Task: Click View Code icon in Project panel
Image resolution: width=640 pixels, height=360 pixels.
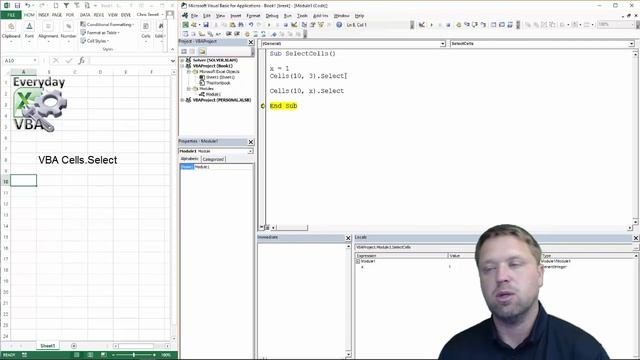Action: pyautogui.click(x=184, y=51)
